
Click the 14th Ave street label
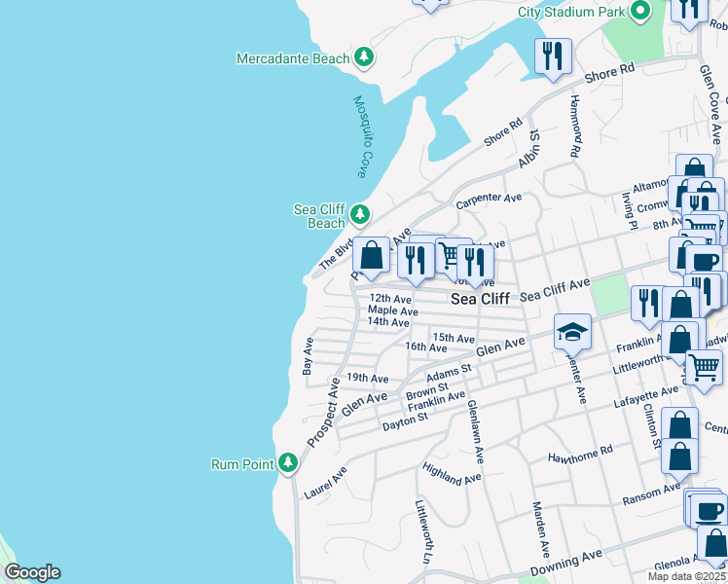click(x=388, y=321)
